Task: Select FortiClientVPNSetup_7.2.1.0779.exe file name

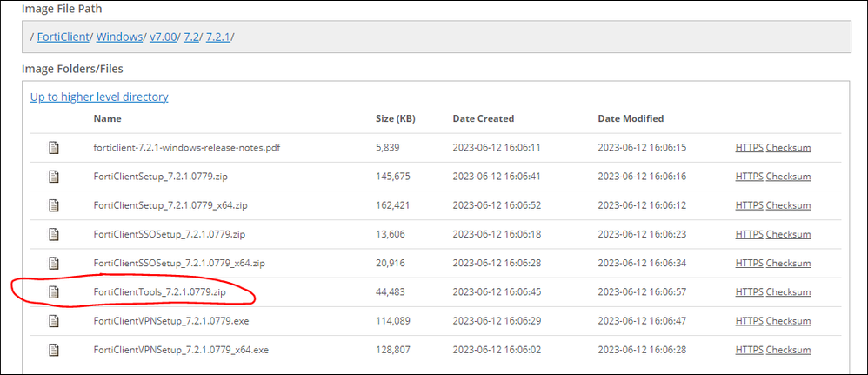Action: [170, 321]
